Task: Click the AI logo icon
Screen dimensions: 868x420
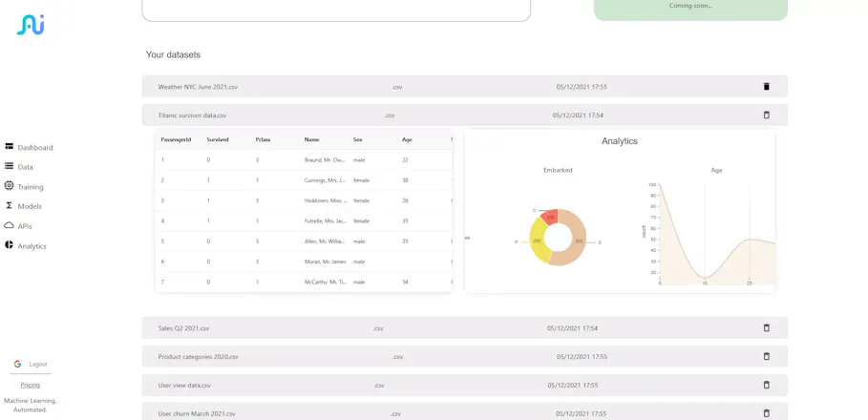Action: click(x=31, y=25)
